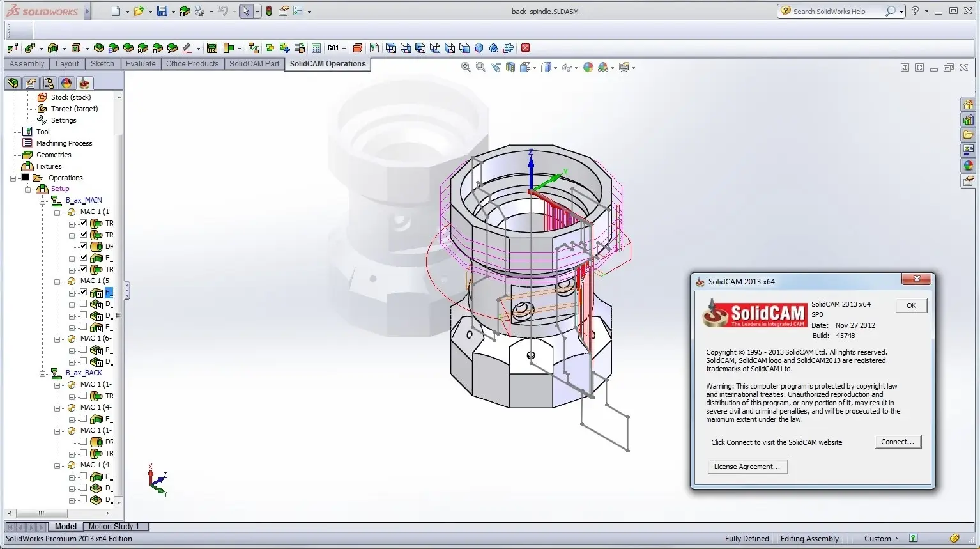Click the Print icon
This screenshot has height=549, width=980.
(x=199, y=11)
